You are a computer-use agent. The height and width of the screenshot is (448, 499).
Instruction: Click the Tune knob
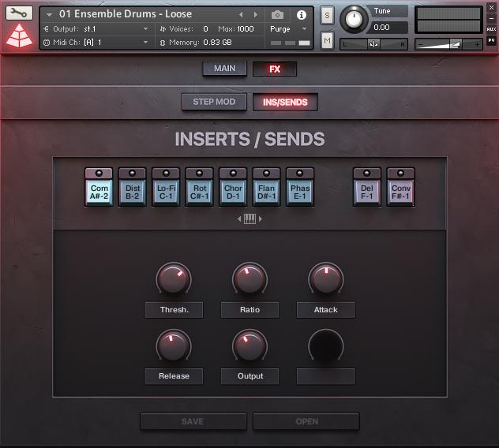tap(354, 19)
